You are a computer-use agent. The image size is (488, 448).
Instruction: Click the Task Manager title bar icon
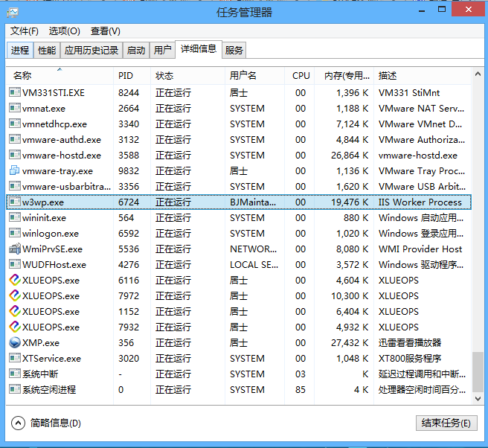click(x=13, y=13)
